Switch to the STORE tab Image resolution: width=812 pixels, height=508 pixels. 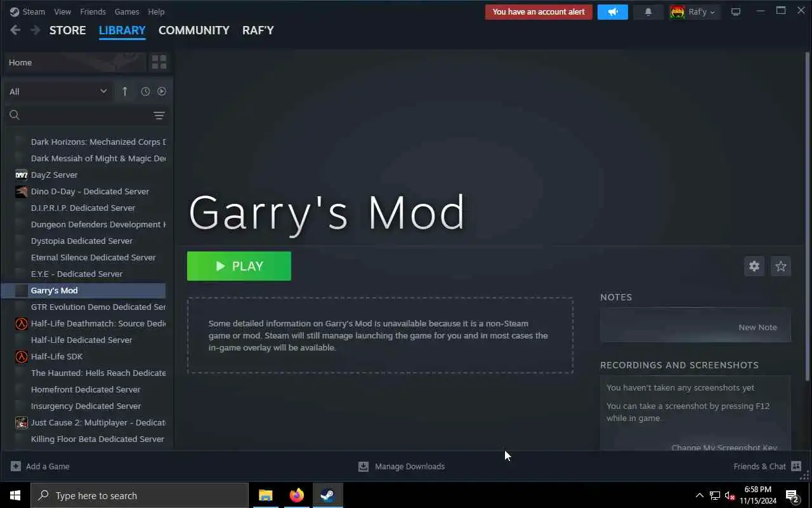pos(68,30)
